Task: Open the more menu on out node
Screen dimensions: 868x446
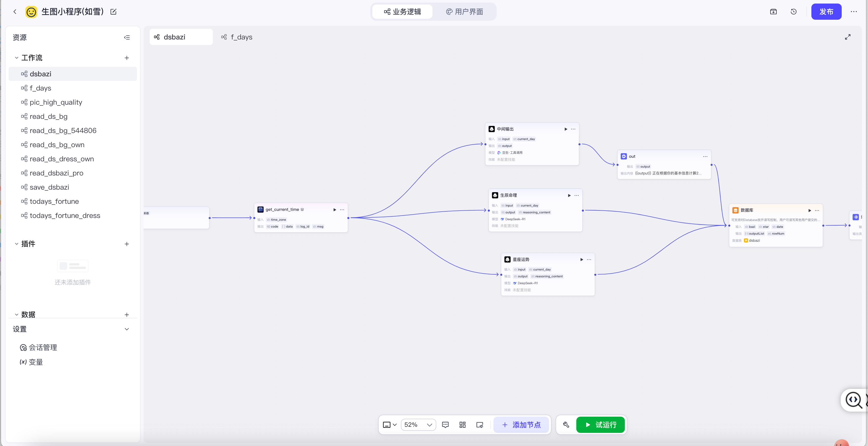Action: pos(705,157)
